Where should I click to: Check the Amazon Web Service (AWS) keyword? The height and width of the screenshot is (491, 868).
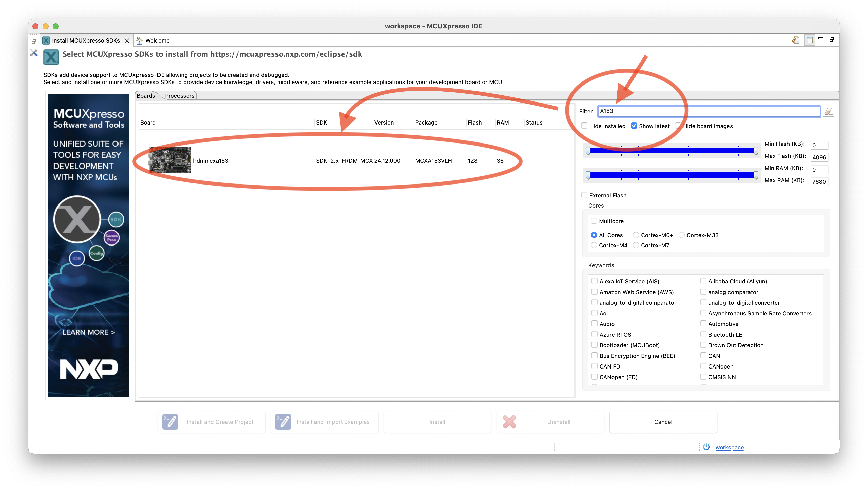[x=595, y=292]
